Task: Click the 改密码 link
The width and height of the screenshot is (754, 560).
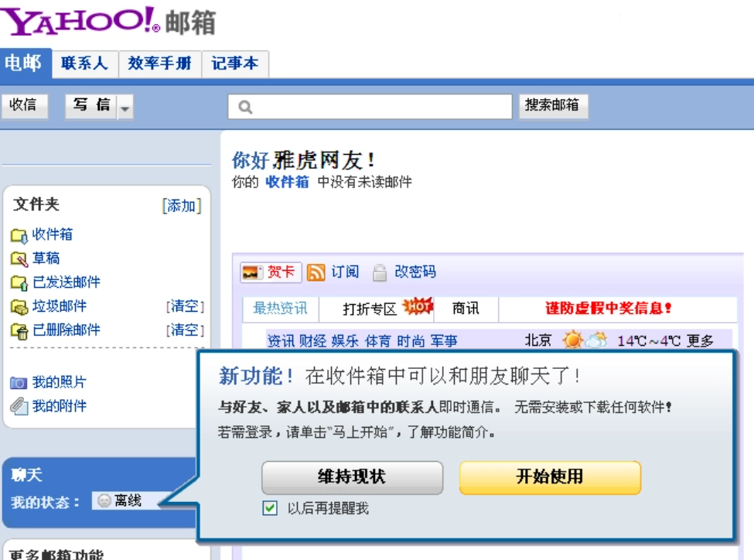Action: point(415,272)
